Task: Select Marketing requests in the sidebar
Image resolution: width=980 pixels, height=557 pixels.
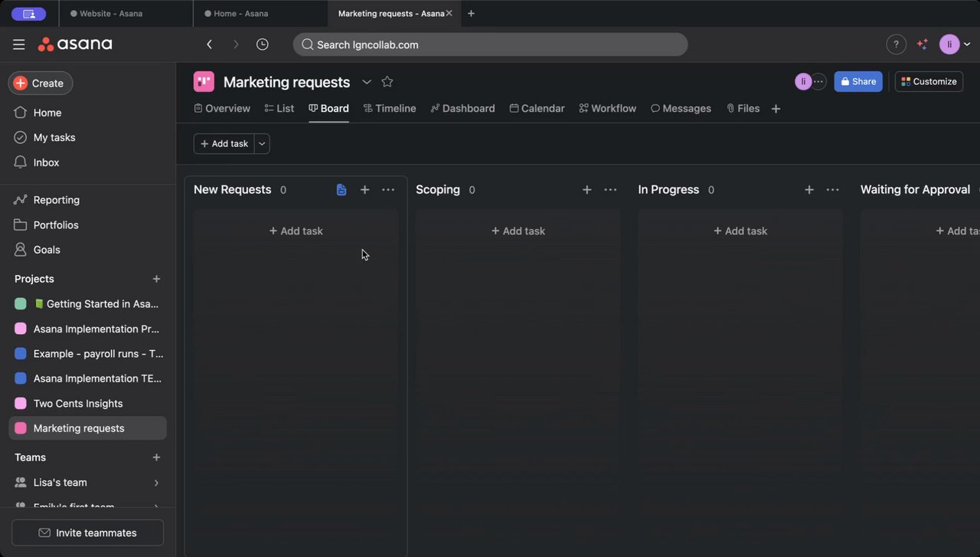Action: tap(87, 428)
